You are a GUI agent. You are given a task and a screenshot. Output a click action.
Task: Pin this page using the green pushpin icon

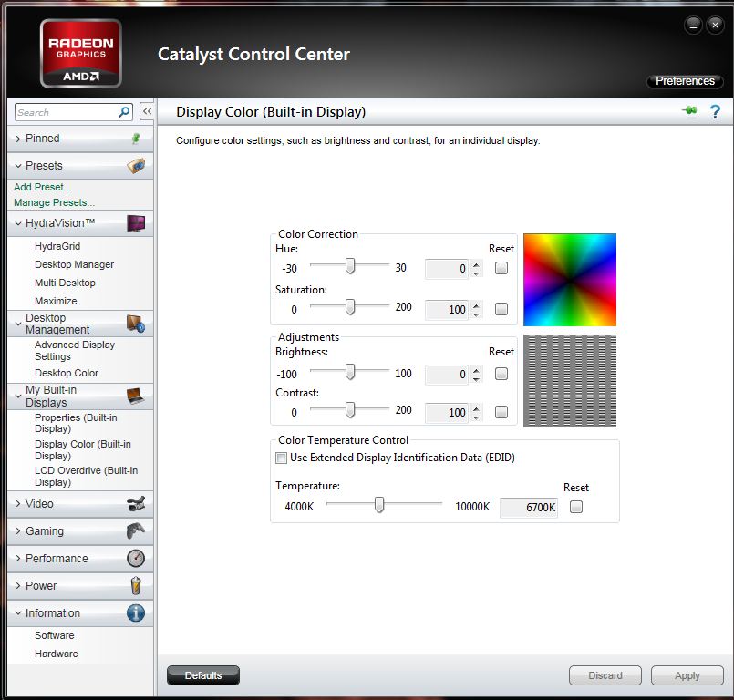pyautogui.click(x=689, y=111)
